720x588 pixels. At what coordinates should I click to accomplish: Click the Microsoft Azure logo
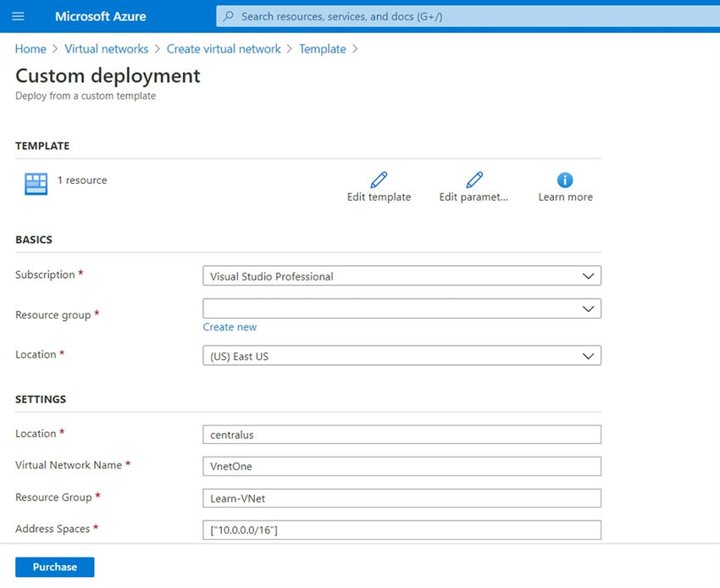[99, 16]
